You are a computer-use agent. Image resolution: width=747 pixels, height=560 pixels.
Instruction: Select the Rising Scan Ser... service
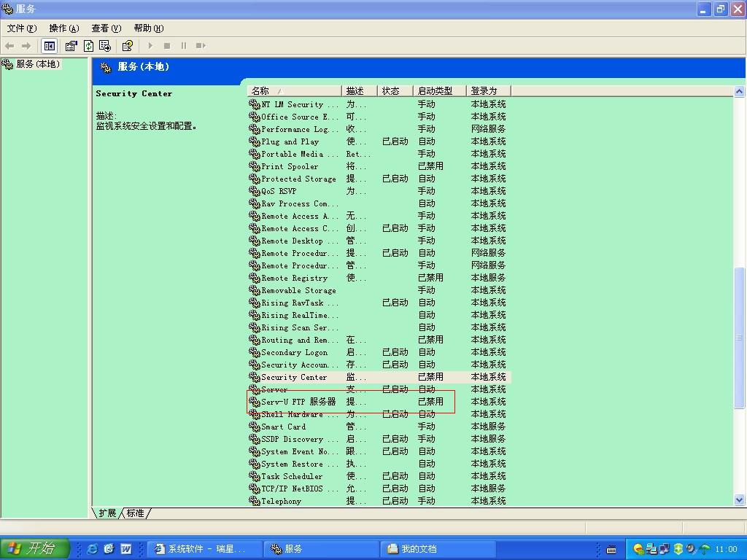click(379, 327)
